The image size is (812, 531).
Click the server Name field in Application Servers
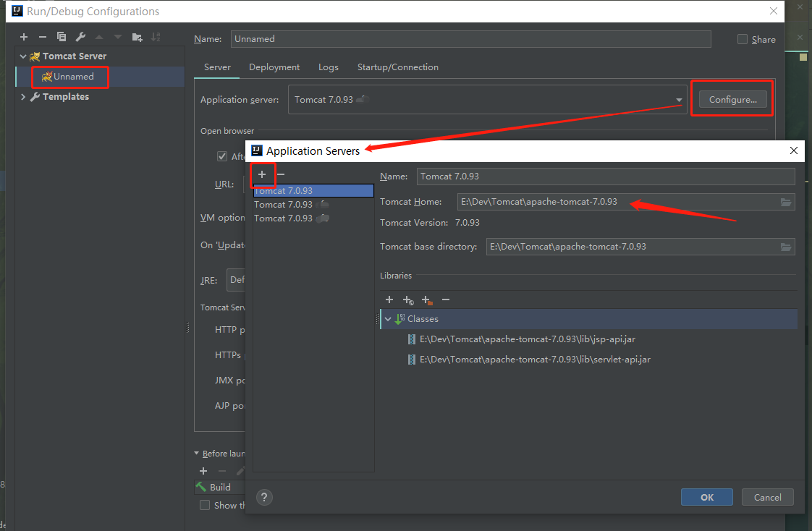605,177
